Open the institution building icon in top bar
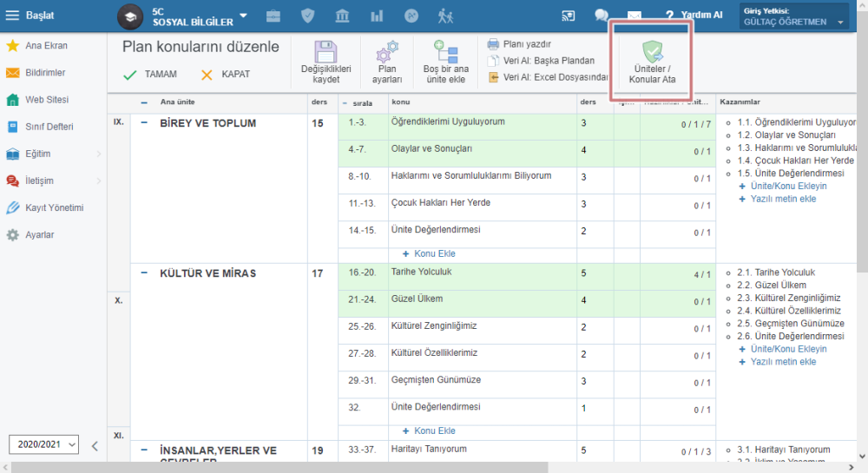The width and height of the screenshot is (868, 473). [x=342, y=16]
